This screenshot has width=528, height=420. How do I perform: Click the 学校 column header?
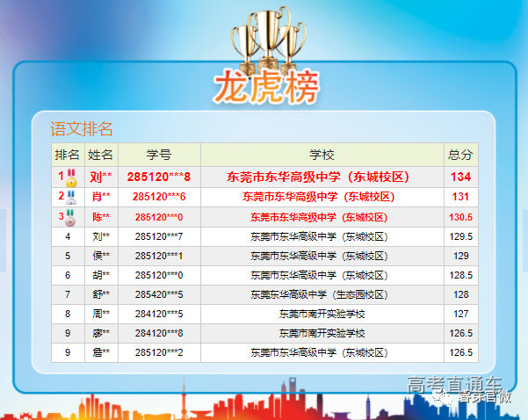(x=322, y=155)
